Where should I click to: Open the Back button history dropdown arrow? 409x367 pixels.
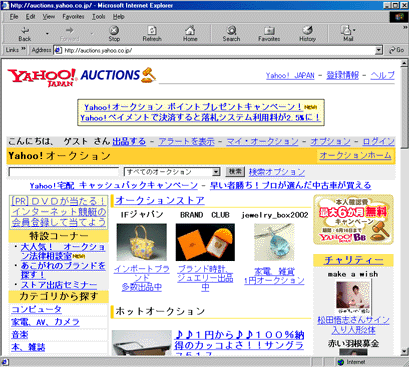click(x=47, y=34)
